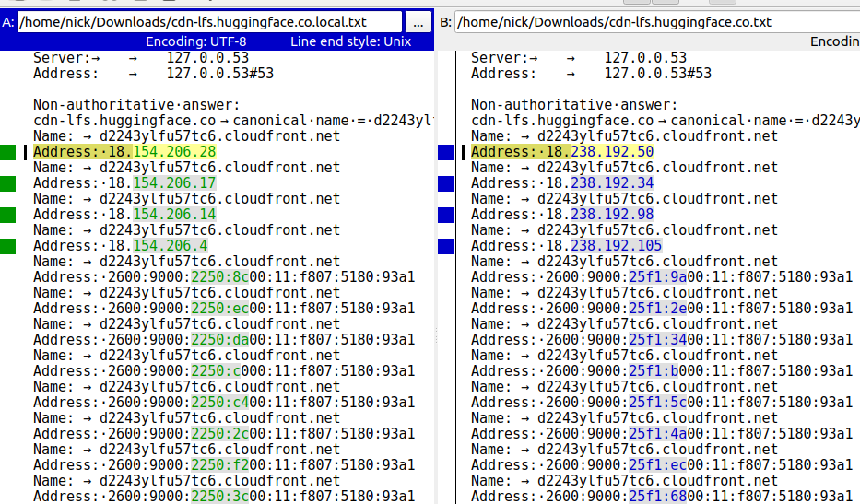Click the address line containing 2250:c400
The image size is (860, 504).
point(224,402)
